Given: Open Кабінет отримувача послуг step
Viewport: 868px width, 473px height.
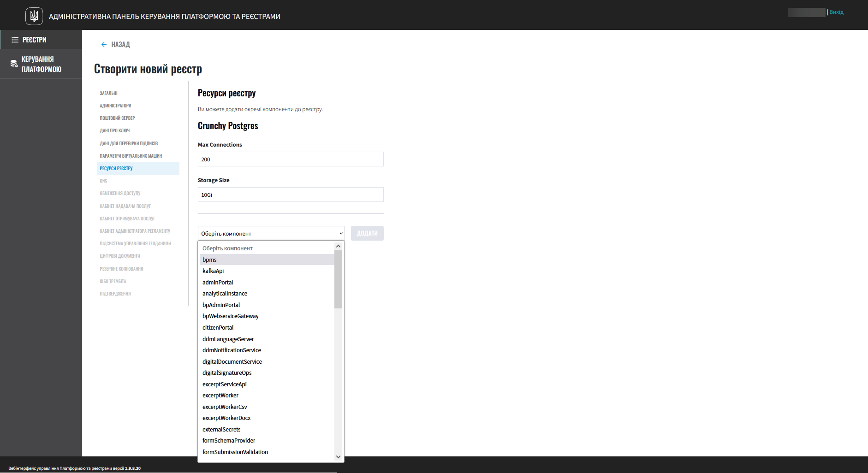Looking at the screenshot, I should (127, 219).
